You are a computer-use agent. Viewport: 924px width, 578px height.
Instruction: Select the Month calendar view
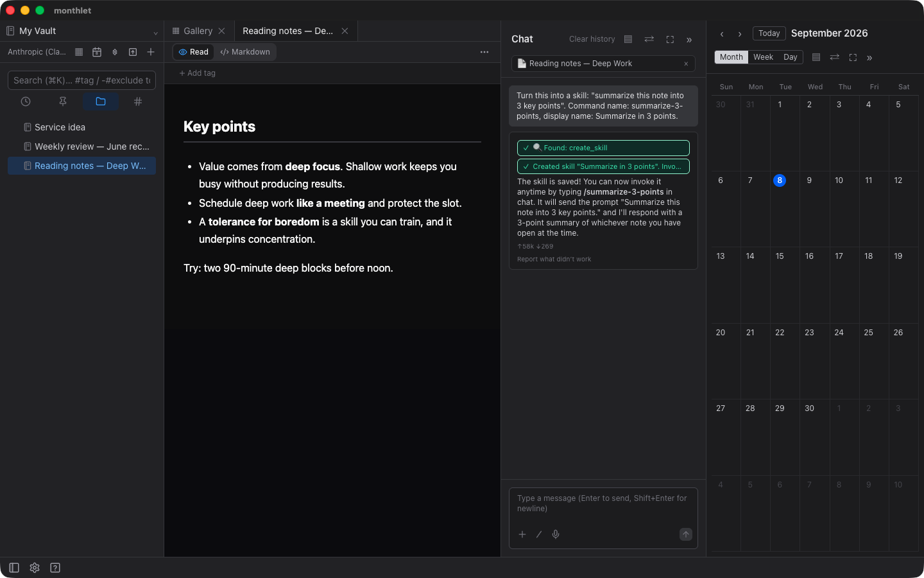click(732, 57)
